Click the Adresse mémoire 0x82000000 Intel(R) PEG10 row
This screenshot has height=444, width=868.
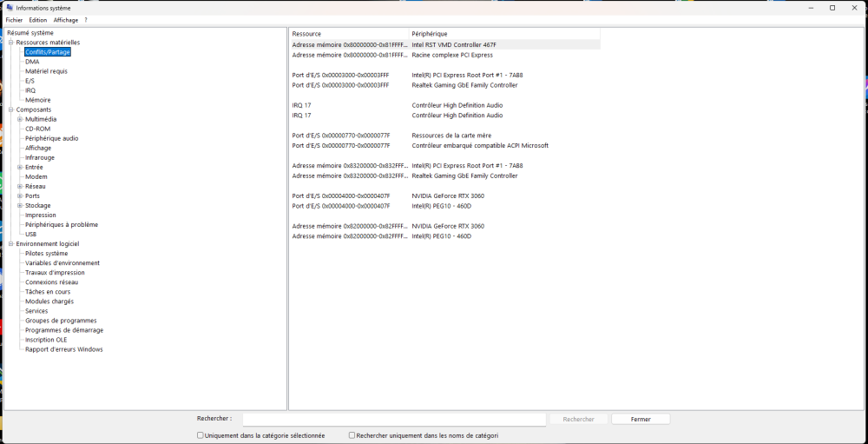(445, 236)
